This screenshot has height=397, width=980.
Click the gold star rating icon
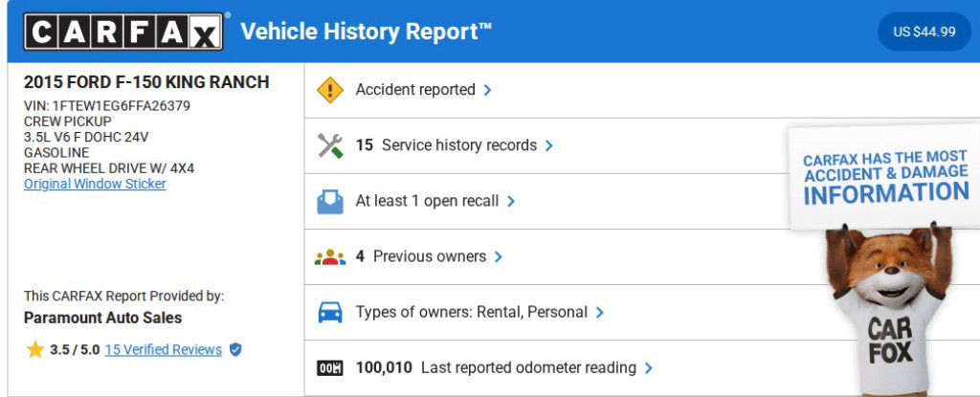tap(35, 350)
